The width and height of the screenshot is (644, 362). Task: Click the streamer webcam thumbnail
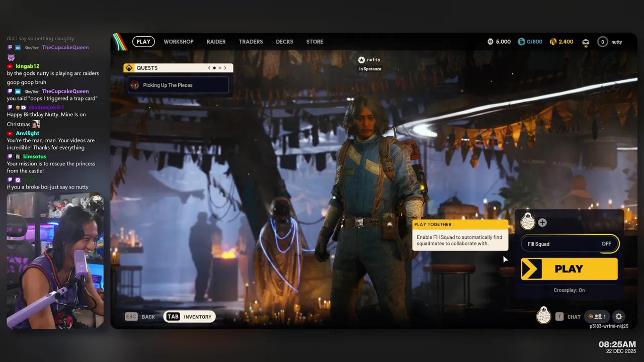click(x=55, y=260)
